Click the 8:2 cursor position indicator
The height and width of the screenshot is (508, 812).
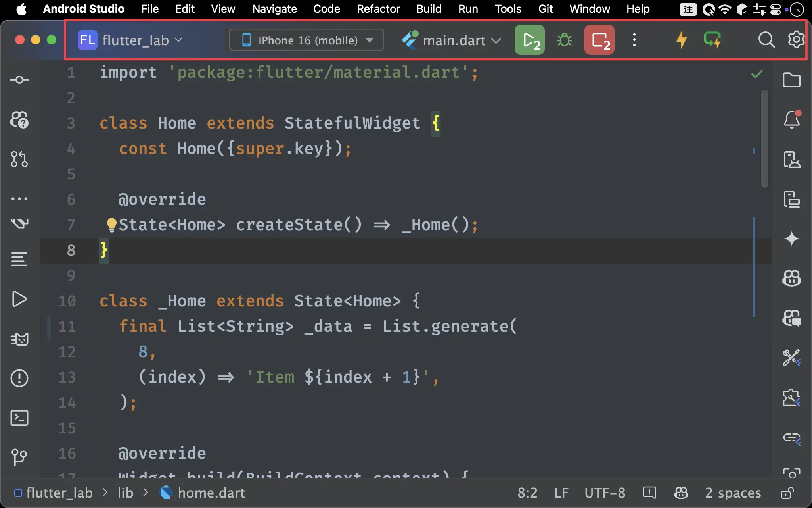[x=527, y=493]
